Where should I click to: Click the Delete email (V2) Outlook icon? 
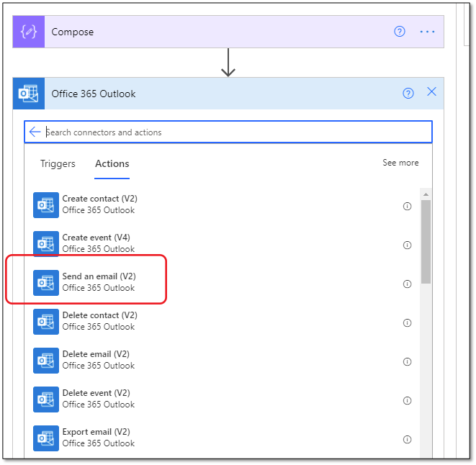click(x=46, y=361)
